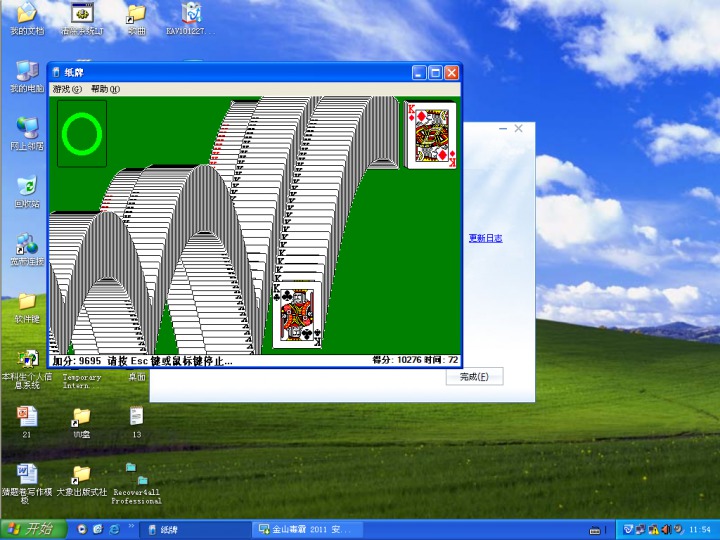Screen dimensions: 720x540
Task: Open 大象出版式社 folder shortcut
Action: (x=82, y=480)
